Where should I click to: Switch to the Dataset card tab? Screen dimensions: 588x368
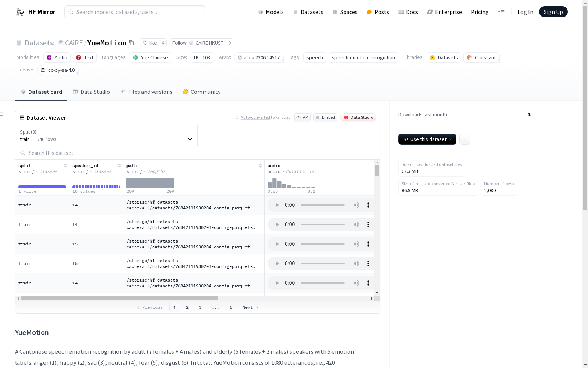click(x=41, y=92)
